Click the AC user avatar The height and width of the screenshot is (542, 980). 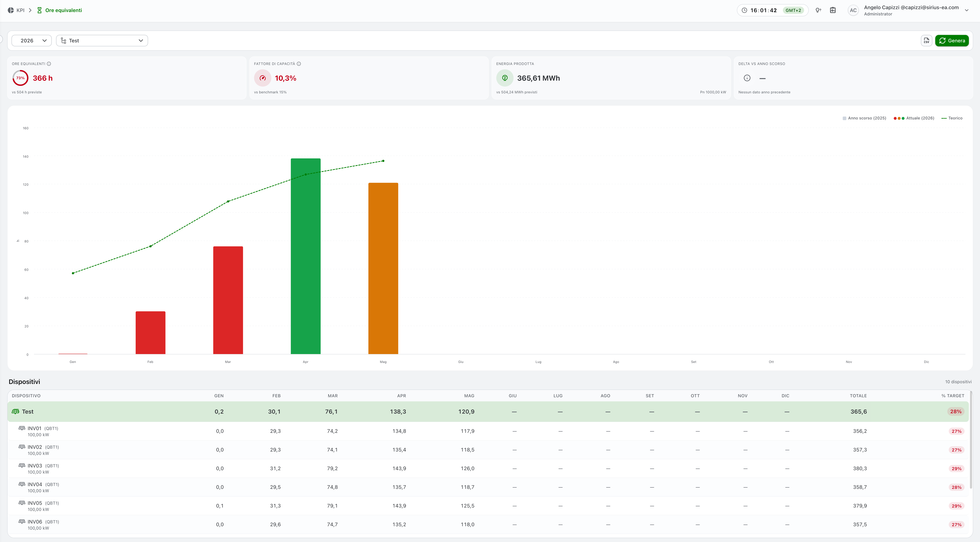(x=853, y=10)
